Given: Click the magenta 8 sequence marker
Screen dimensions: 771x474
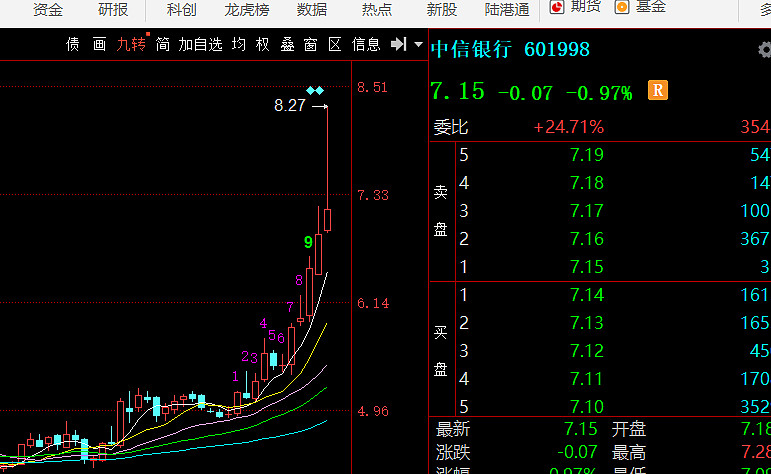Looking at the screenshot, I should [299, 281].
